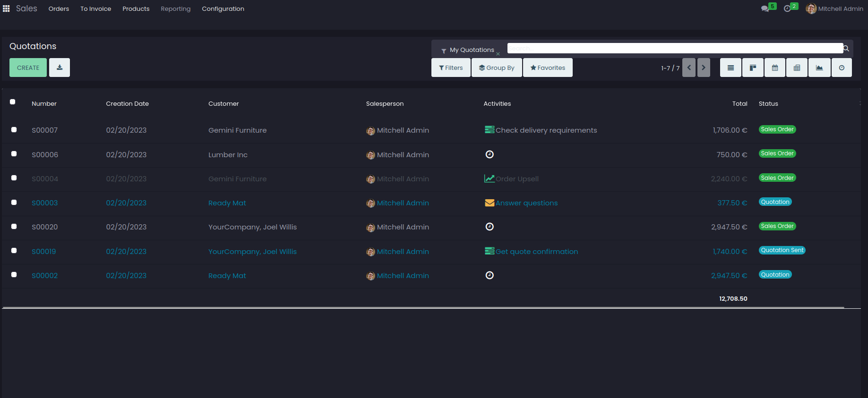
Task: Switch to Calendar view
Action: pyautogui.click(x=775, y=68)
